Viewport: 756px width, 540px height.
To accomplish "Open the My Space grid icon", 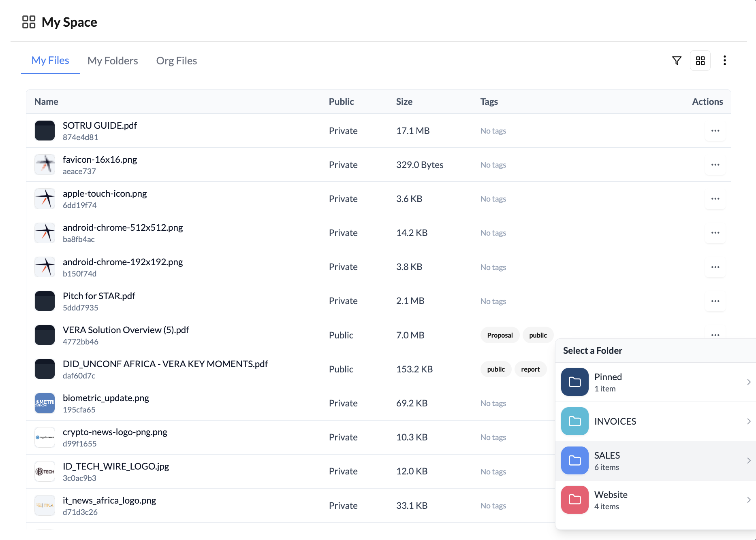I will 28,23.
